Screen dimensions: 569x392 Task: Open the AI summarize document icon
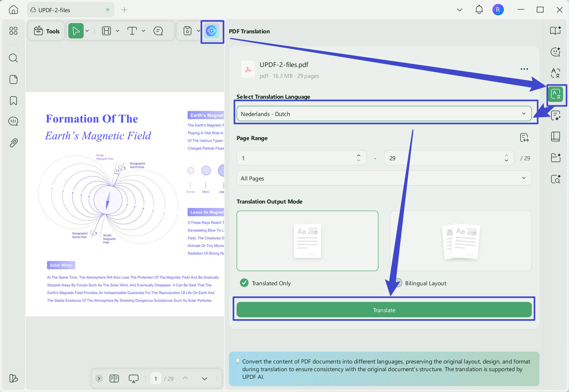point(556,115)
